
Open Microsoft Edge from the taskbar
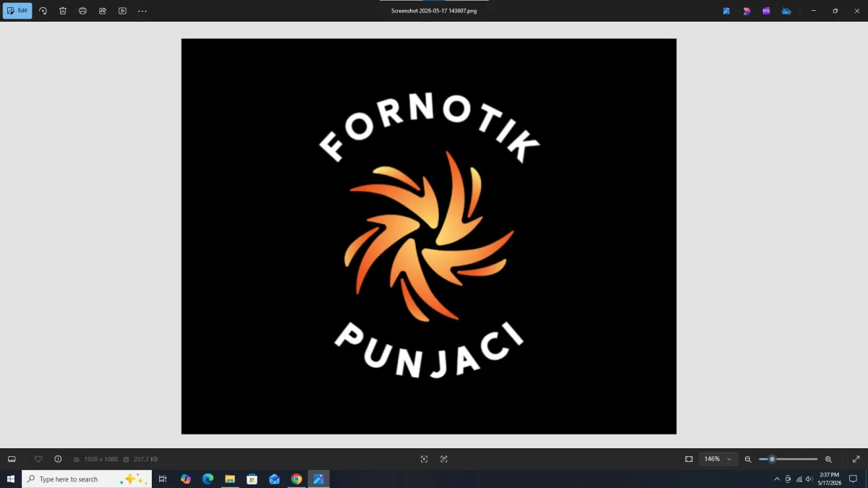[208, 479]
